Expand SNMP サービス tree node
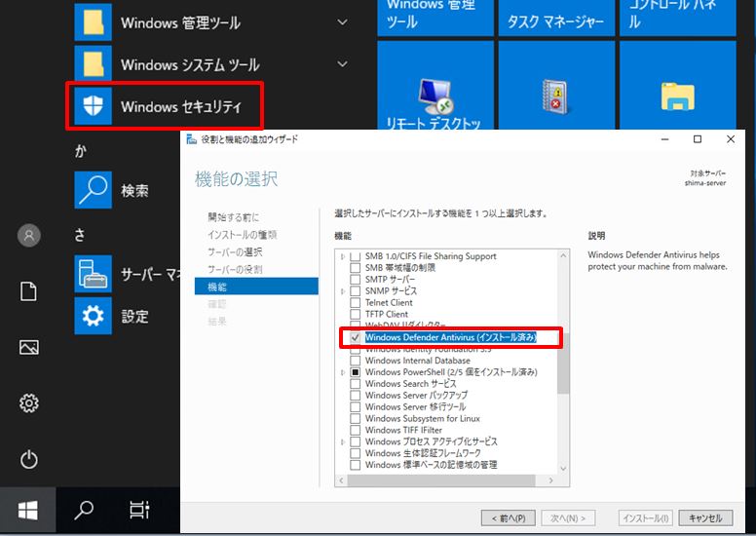The height and width of the screenshot is (536, 756). tap(343, 291)
